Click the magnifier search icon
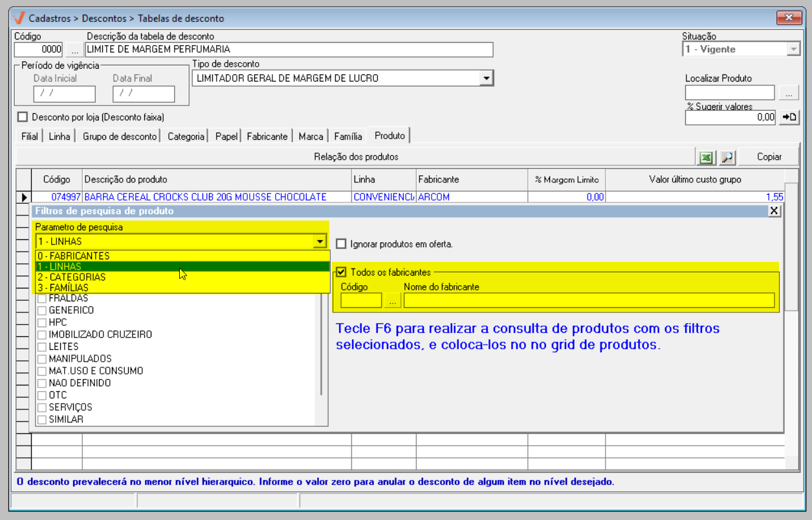This screenshot has height=520, width=812. [727, 157]
